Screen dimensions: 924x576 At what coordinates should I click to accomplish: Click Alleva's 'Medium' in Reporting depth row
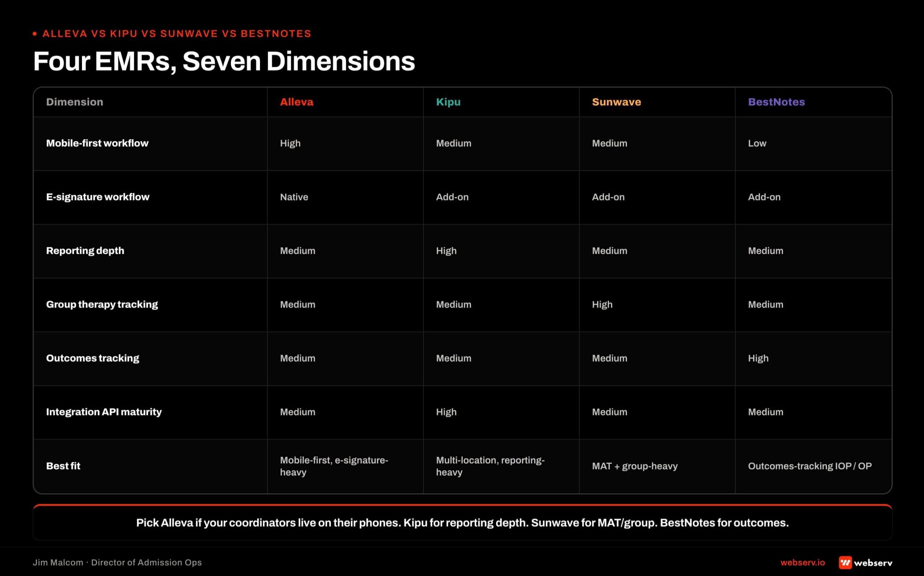[x=297, y=251]
